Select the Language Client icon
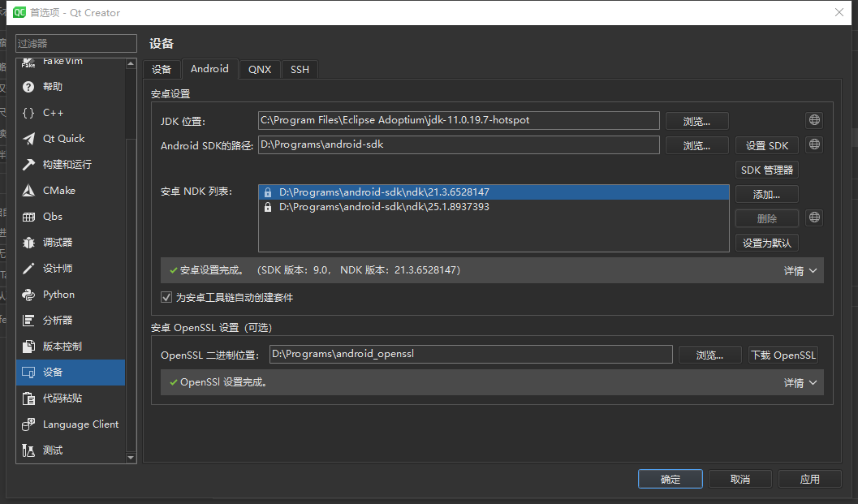This screenshot has width=858, height=504. 28,424
